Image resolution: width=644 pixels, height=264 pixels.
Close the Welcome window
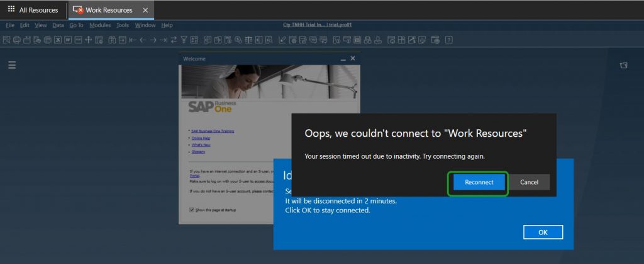[353, 59]
